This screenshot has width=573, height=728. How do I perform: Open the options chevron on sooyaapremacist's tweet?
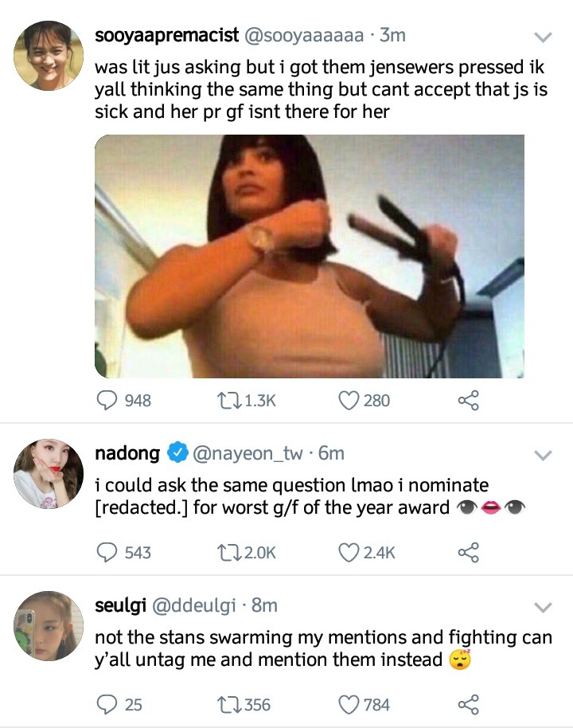click(x=543, y=37)
